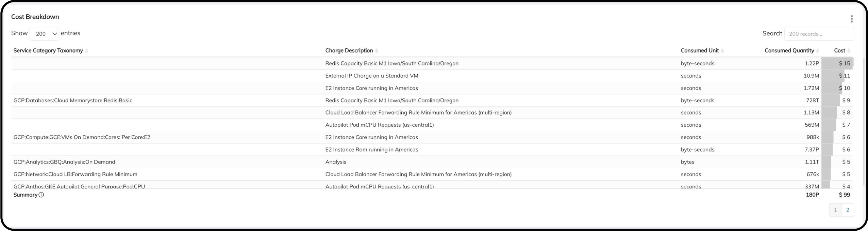868x231 pixels.
Task: Select the GCP:Databases:Cloud Memorystore:Redis:Basic row
Action: tap(73, 101)
